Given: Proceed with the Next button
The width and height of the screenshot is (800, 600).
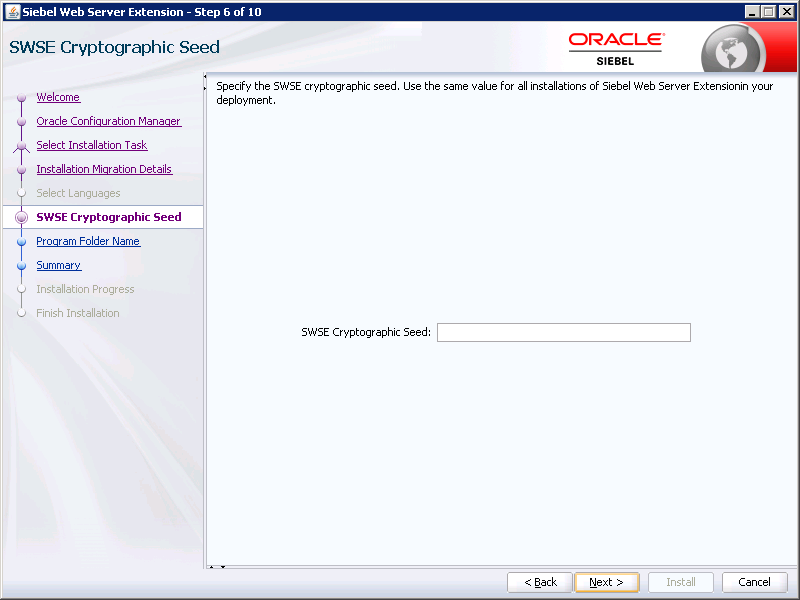Looking at the screenshot, I should 606,582.
